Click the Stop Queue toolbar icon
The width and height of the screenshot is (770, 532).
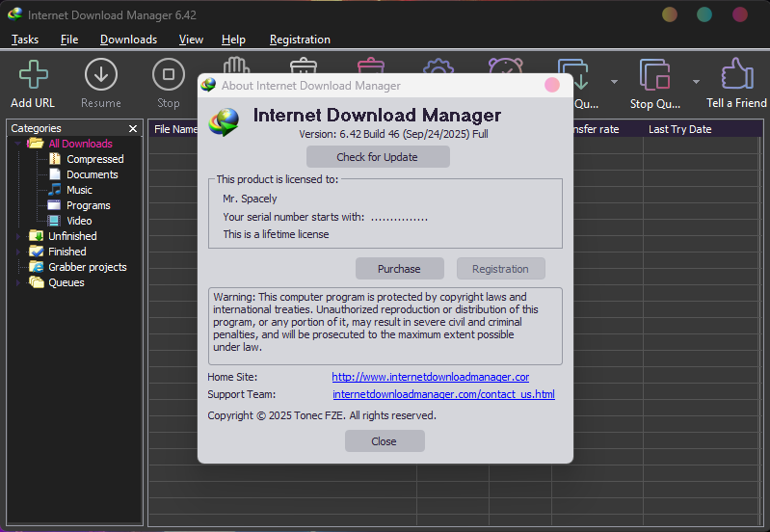654,74
